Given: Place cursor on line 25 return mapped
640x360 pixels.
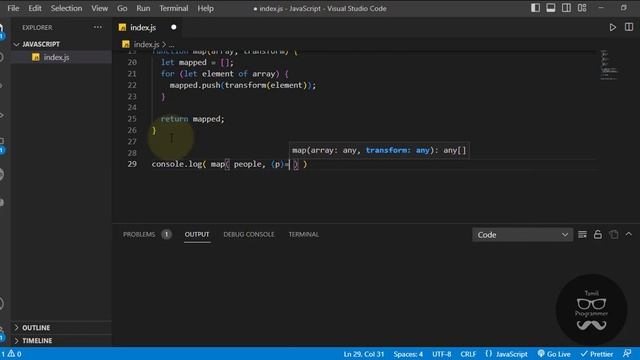Looking at the screenshot, I should point(192,119).
